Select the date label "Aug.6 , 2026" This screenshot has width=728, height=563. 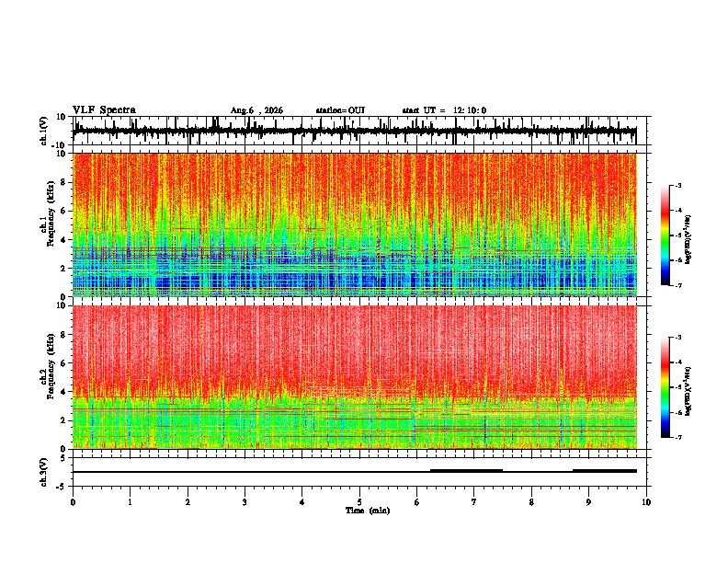coord(256,110)
